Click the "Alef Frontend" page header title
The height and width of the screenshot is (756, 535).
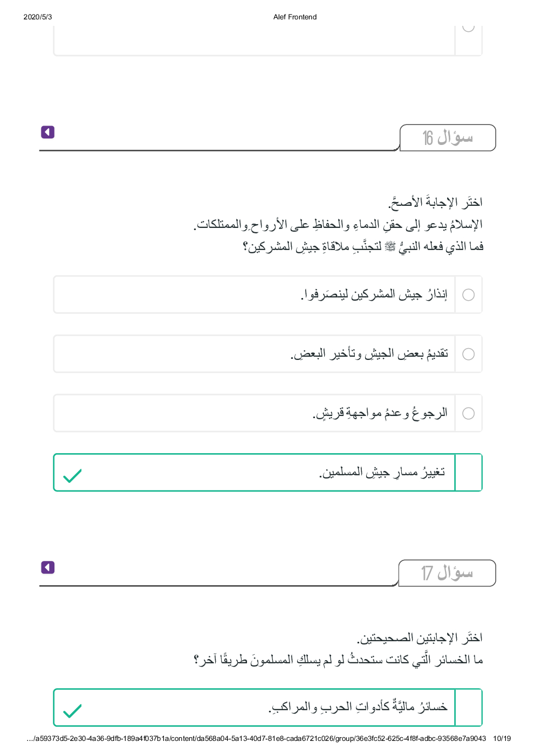[x=295, y=17]
